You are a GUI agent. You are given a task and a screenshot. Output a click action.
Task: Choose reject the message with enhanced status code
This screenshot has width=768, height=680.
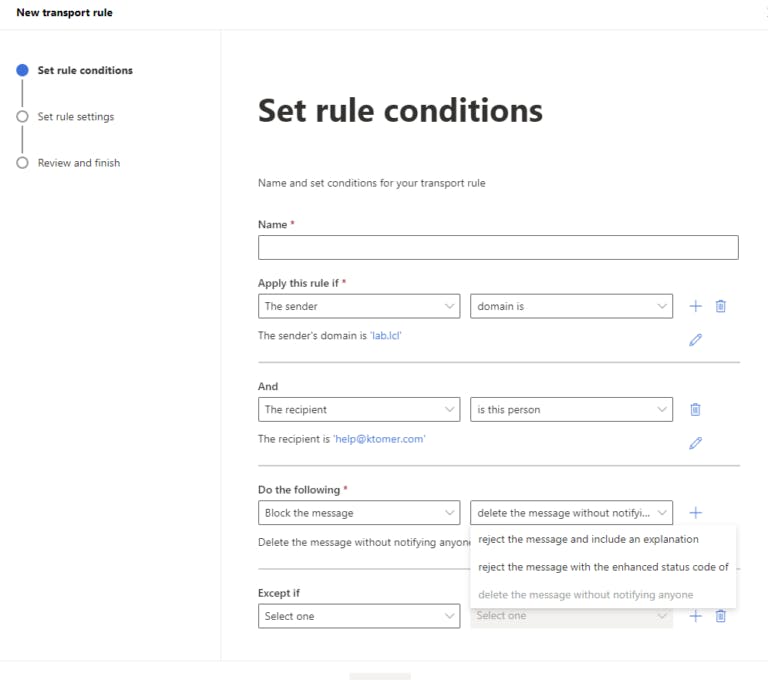[x=603, y=567]
